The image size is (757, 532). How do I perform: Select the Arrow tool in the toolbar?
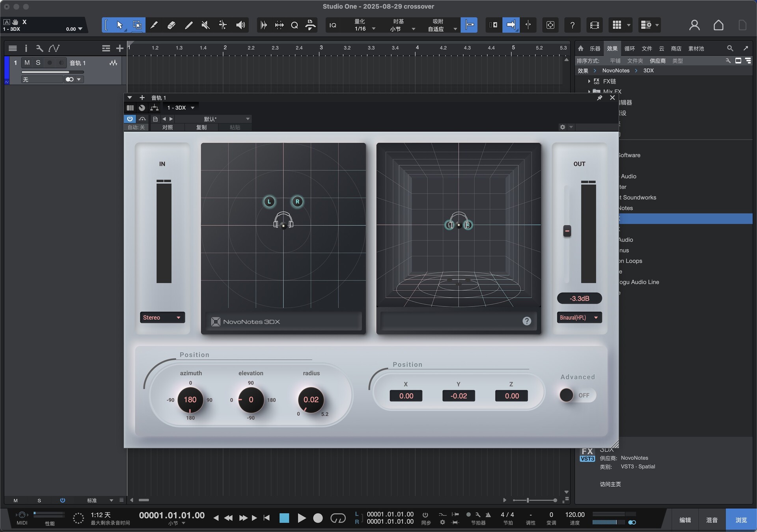[119, 25]
